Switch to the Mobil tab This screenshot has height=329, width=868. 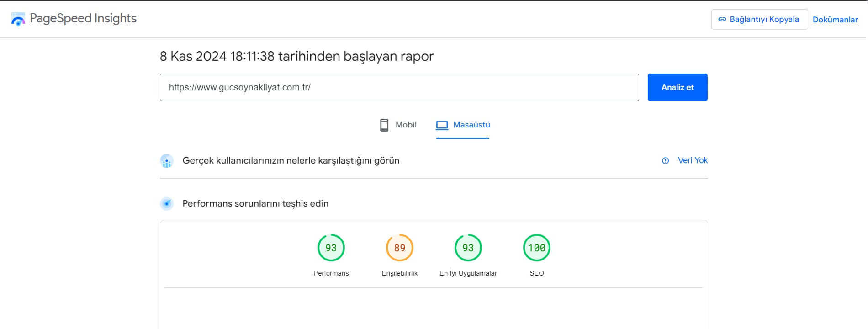398,125
